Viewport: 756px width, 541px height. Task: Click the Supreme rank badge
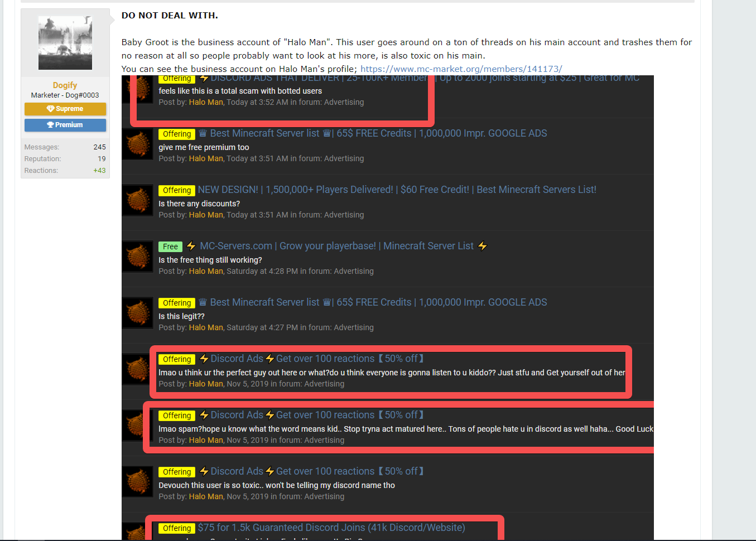[x=65, y=109]
